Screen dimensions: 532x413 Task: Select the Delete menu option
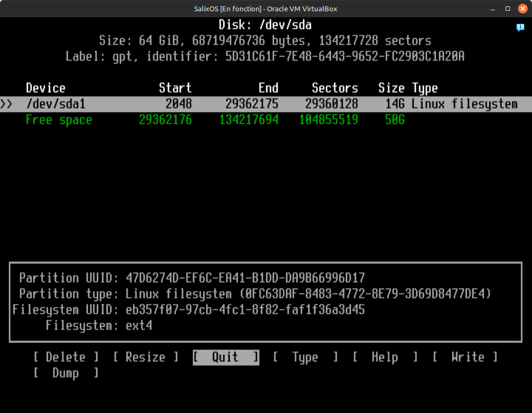(x=66, y=357)
